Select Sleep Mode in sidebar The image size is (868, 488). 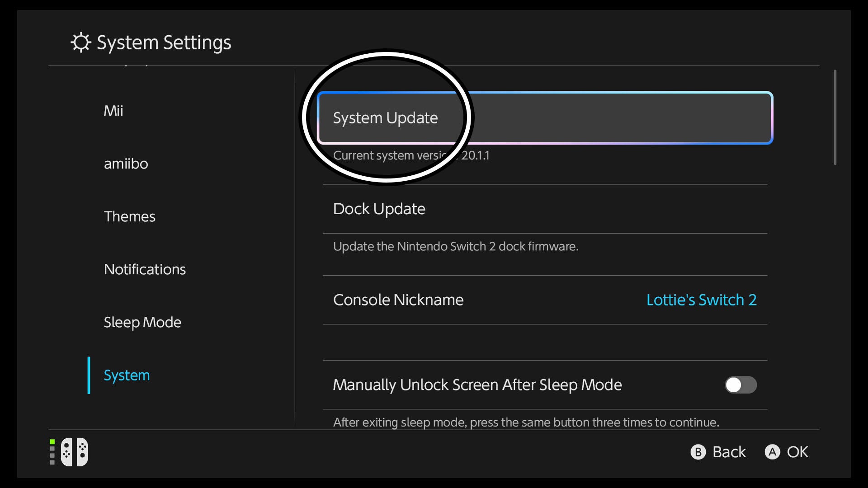(142, 322)
